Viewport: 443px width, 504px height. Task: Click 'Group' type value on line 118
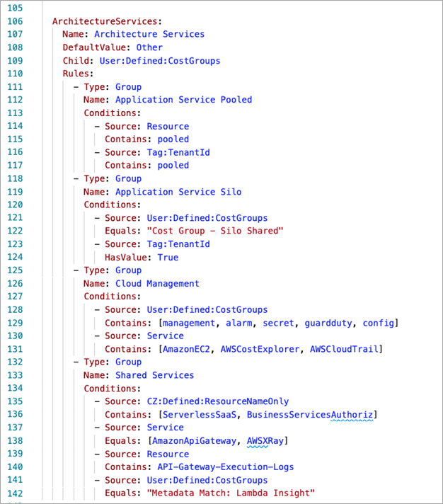[x=129, y=178]
